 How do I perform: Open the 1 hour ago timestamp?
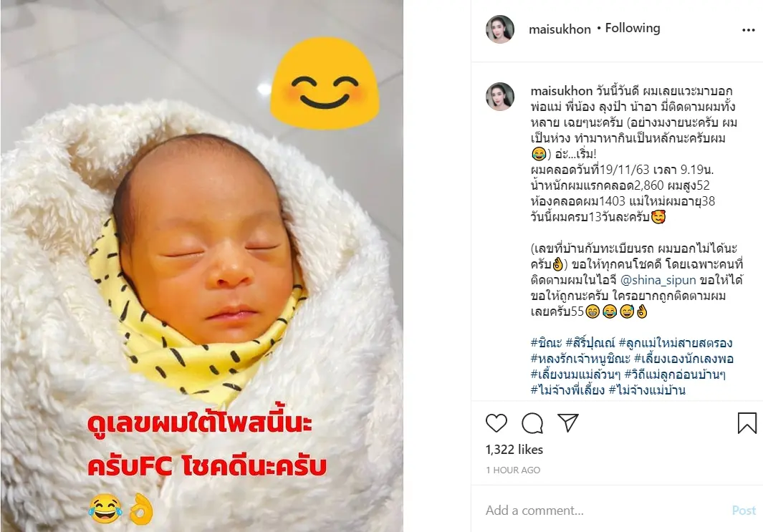click(x=513, y=470)
